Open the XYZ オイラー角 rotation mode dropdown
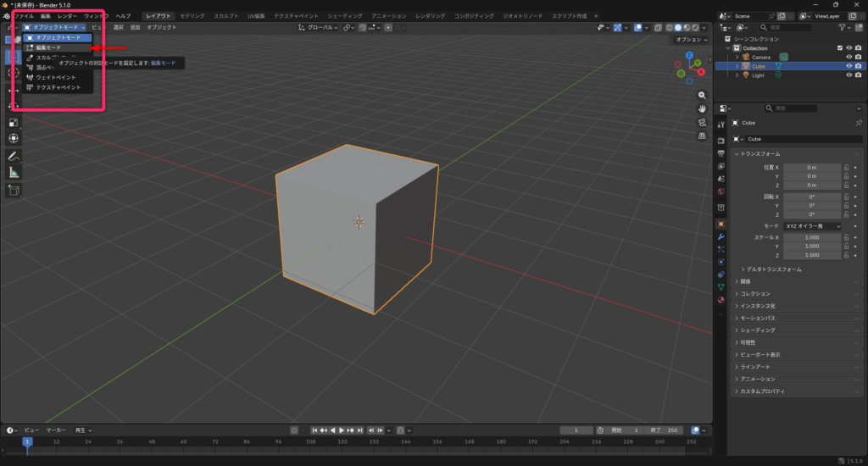 [812, 226]
